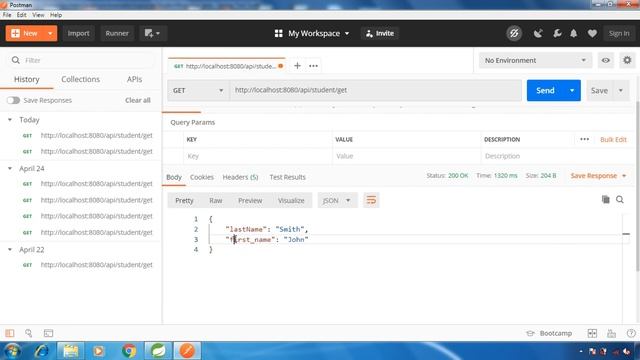Open the Send button dropdown arrow
This screenshot has height=360, width=640.
(572, 90)
